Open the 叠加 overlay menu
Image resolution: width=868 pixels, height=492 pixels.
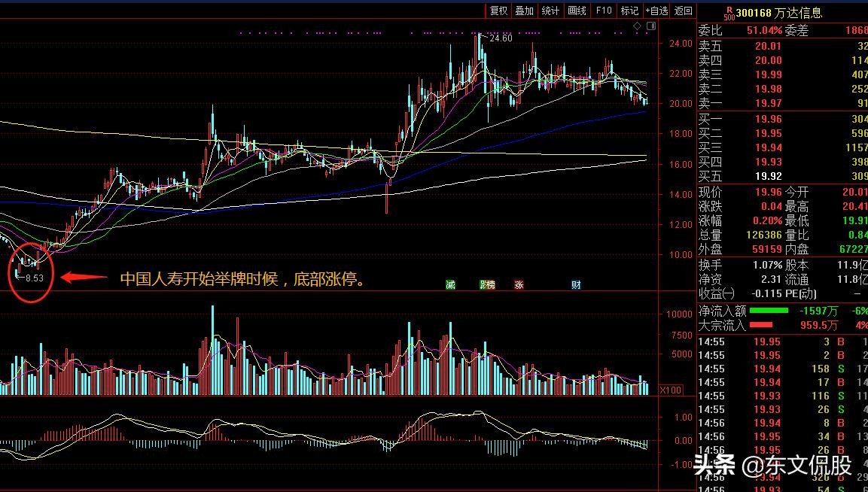coord(524,11)
